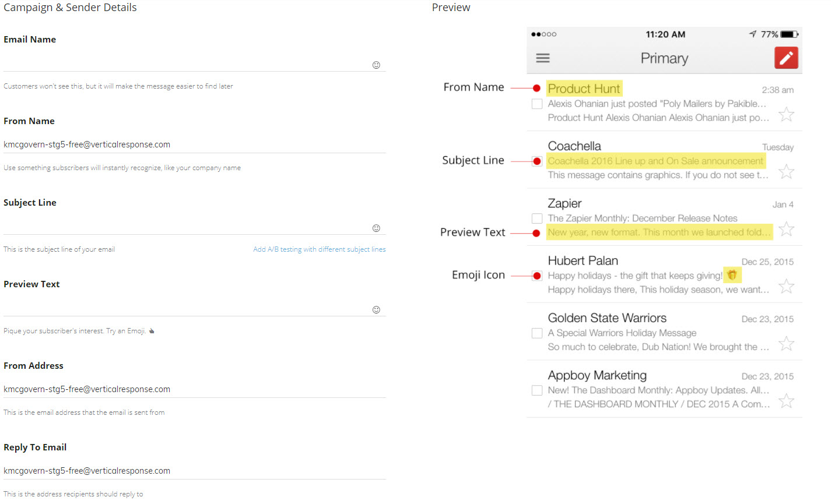Screen dimensions: 831x504
Task: Click the hamburger menu icon in preview
Action: coord(543,58)
